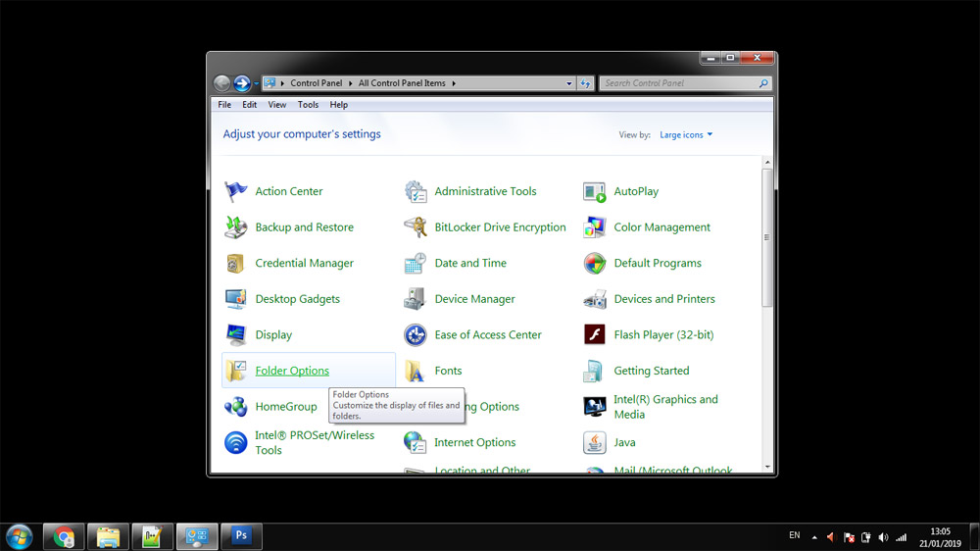The height and width of the screenshot is (551, 980).
Task: Click the Date and Time link
Action: (x=470, y=264)
